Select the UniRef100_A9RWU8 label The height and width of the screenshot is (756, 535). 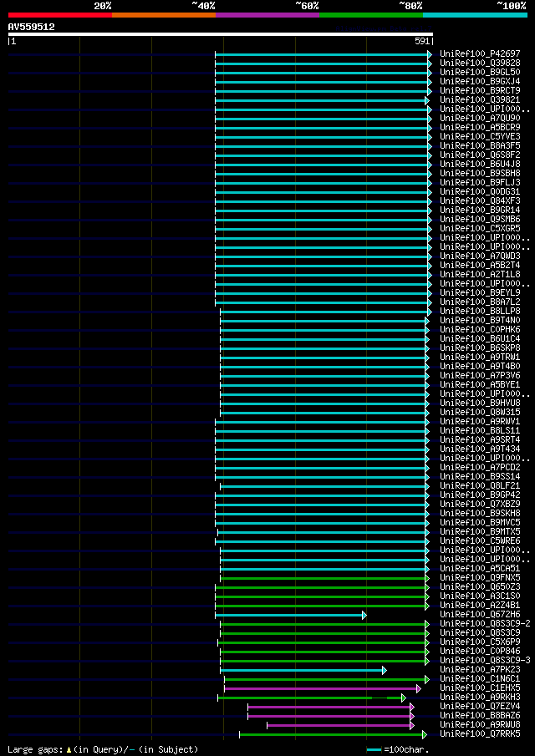click(x=480, y=724)
